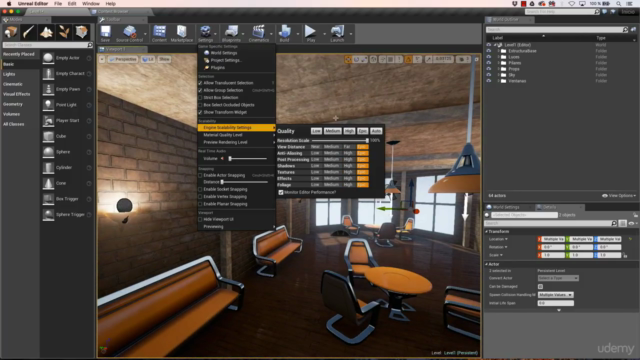Select the Geometry Editing mode icon
Image resolution: width=640 pixels, height=360 pixels.
[81, 32]
